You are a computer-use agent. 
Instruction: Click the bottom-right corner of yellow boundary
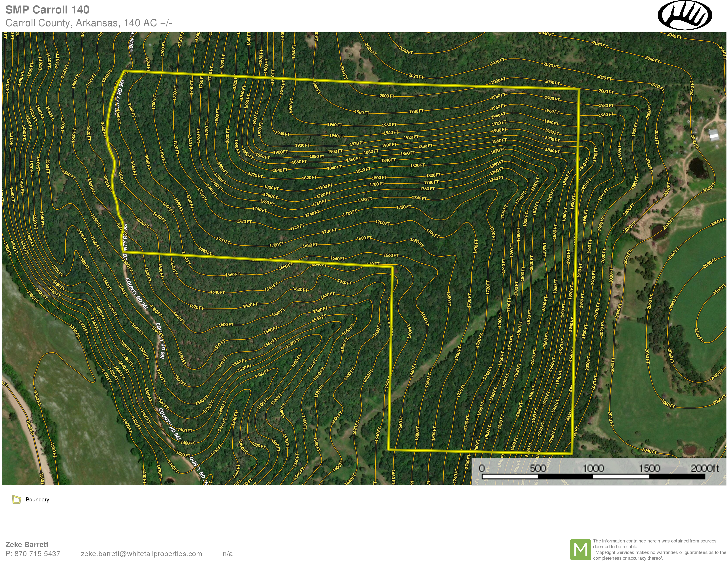(572, 454)
